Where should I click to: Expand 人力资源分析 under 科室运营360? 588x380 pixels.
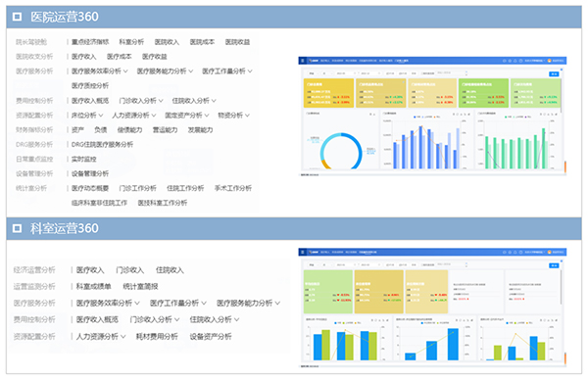tap(101, 336)
